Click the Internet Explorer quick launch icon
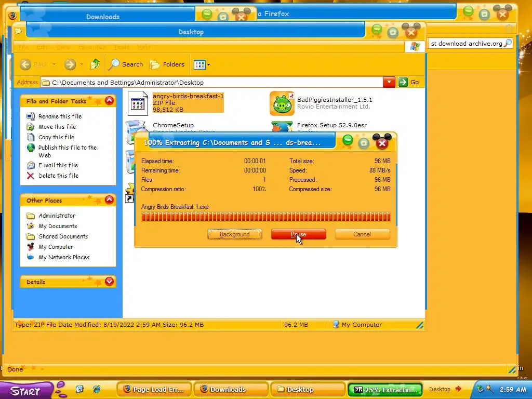 (x=97, y=389)
